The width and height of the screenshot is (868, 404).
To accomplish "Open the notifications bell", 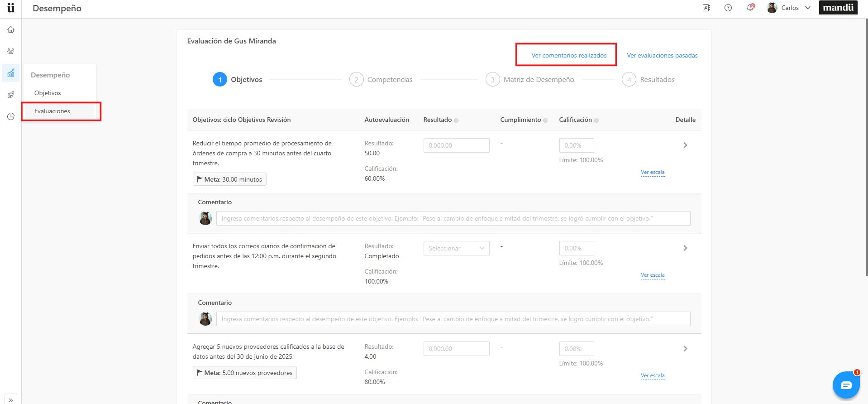I will [x=750, y=8].
